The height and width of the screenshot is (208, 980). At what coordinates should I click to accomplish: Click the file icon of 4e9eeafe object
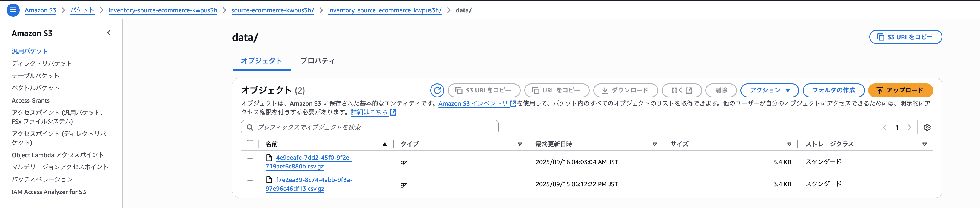269,157
